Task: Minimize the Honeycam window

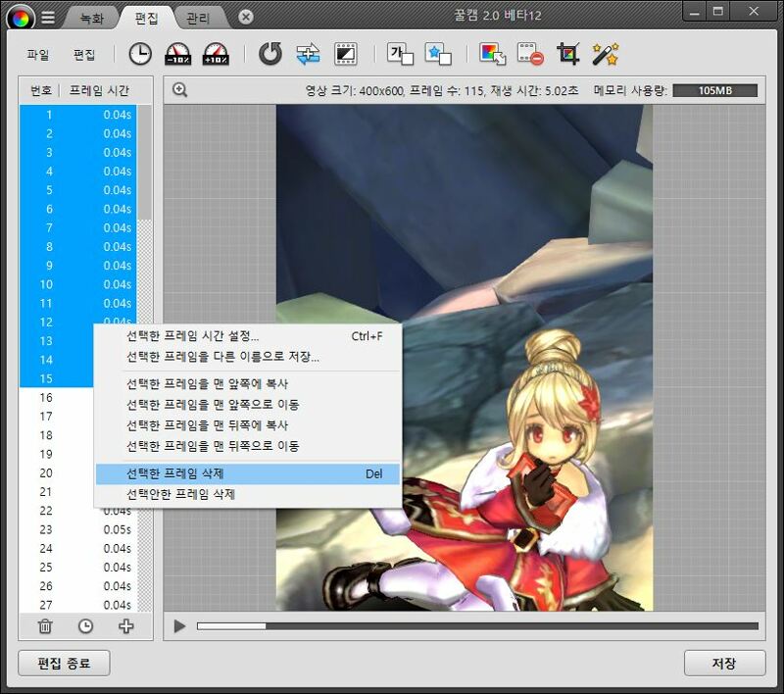Action: pyautogui.click(x=695, y=12)
